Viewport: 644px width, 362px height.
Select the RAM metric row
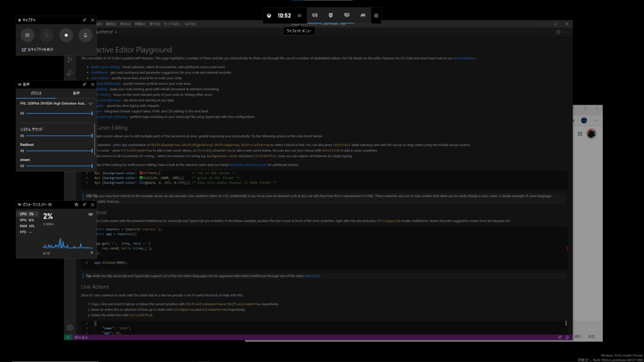click(27, 226)
